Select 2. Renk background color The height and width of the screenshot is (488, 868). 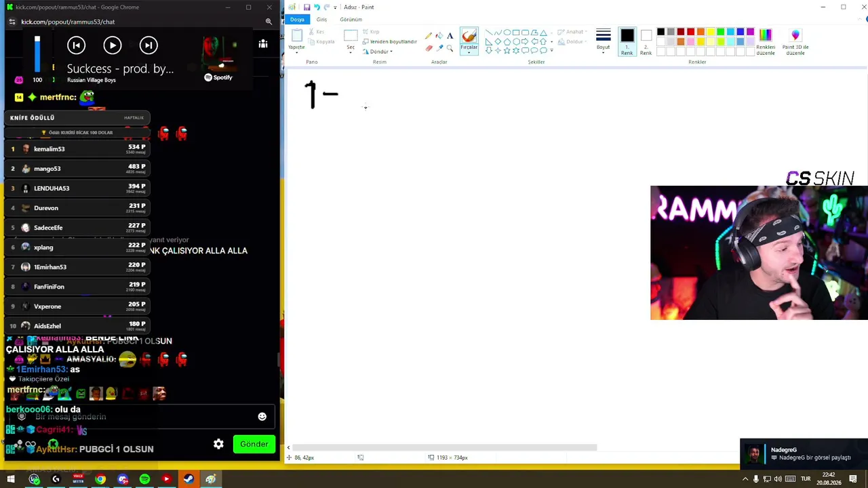click(646, 42)
